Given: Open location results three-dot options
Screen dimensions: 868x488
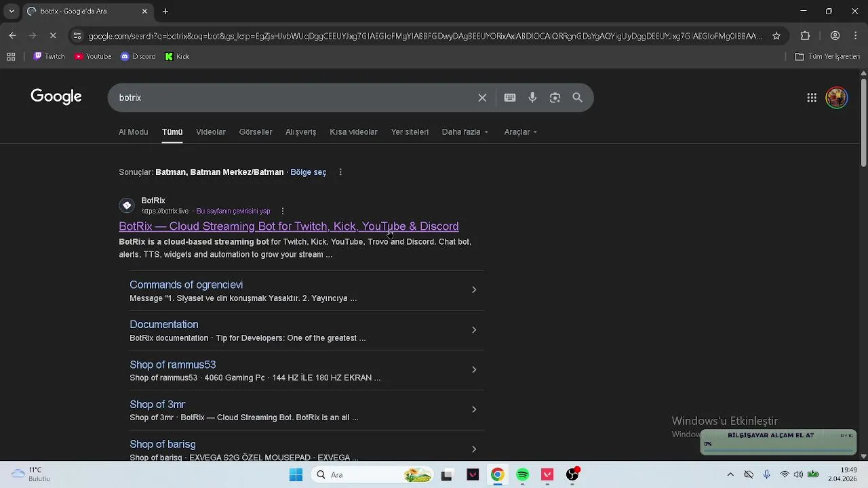Looking at the screenshot, I should coord(340,172).
